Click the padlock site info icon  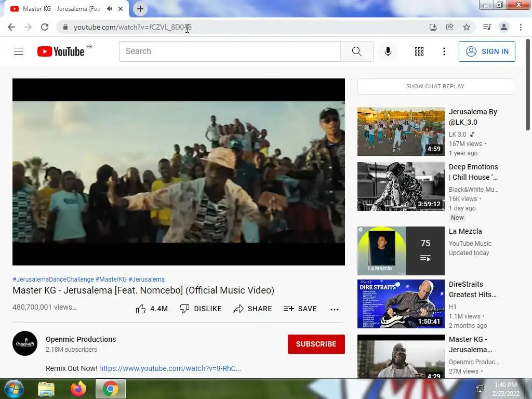click(x=65, y=27)
